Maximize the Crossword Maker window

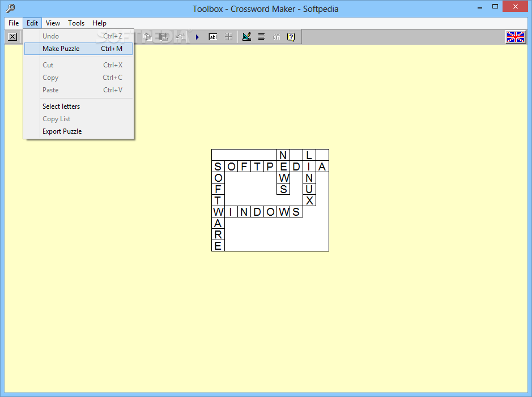[495, 7]
